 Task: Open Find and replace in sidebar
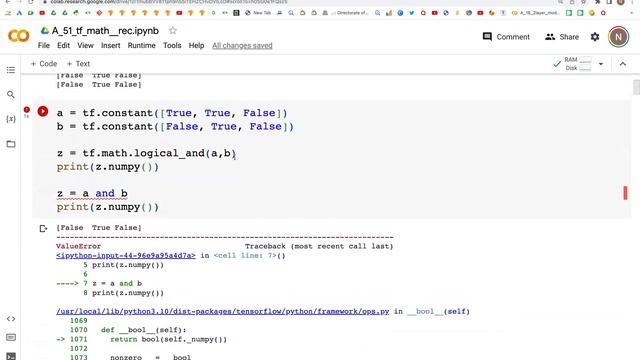11,95
